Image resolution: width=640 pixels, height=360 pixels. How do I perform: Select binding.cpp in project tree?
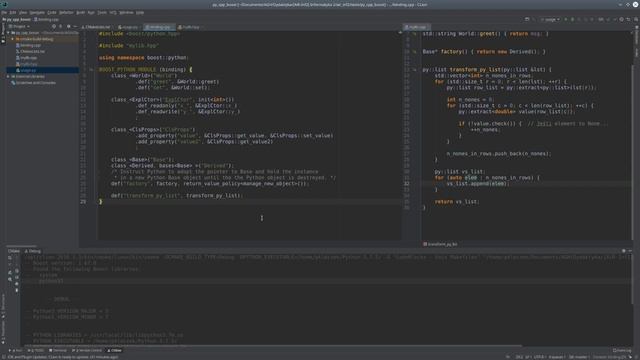coord(30,45)
